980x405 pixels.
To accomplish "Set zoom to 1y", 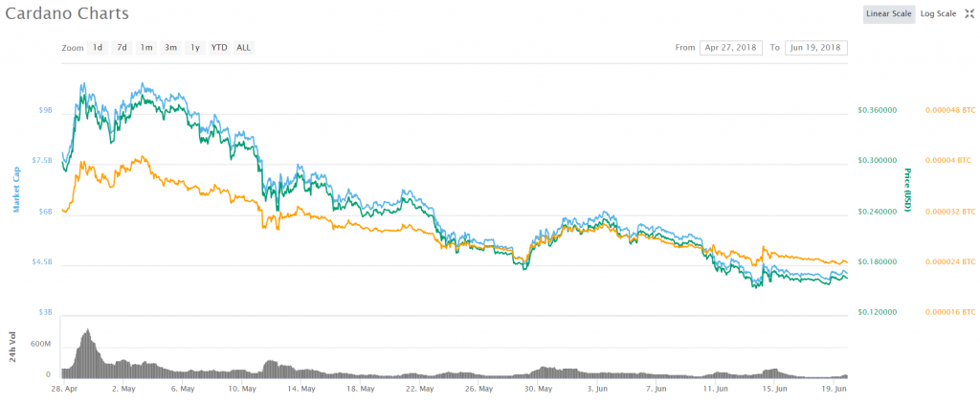I will tap(195, 48).
